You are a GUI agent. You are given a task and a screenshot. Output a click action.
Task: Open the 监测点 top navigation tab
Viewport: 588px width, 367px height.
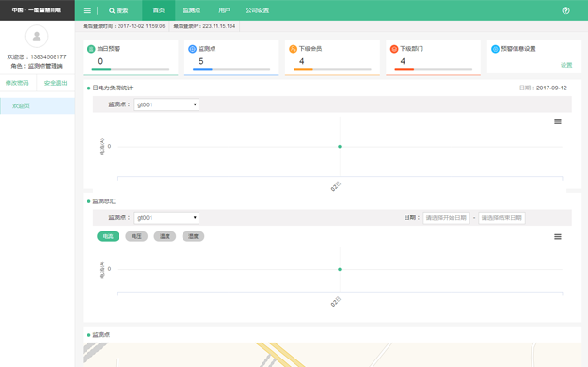click(x=192, y=10)
